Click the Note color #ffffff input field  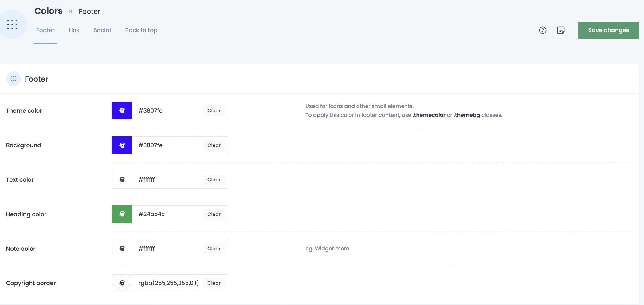(168, 249)
